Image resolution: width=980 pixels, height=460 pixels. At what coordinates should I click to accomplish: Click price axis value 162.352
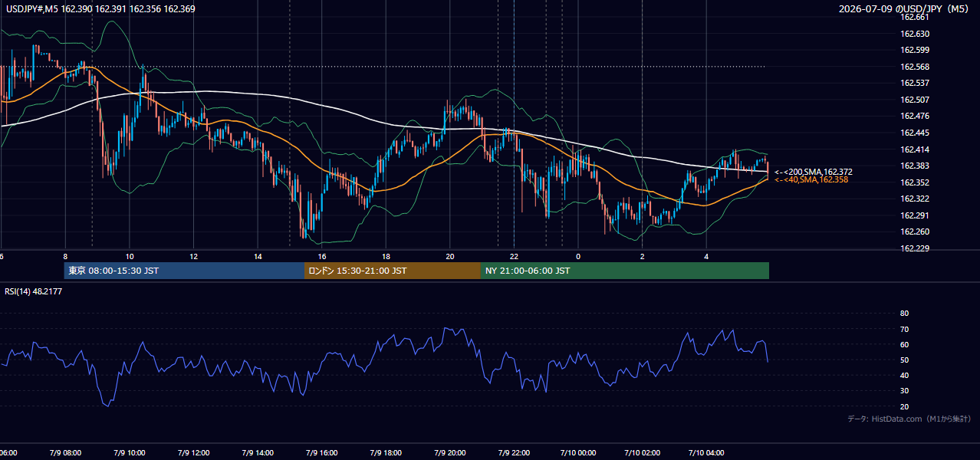(x=916, y=182)
